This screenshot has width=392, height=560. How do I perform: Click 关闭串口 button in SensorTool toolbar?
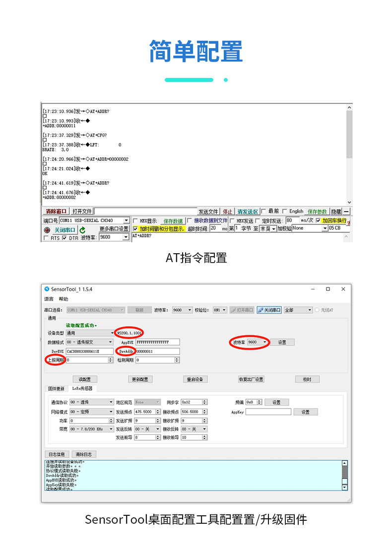[269, 310]
